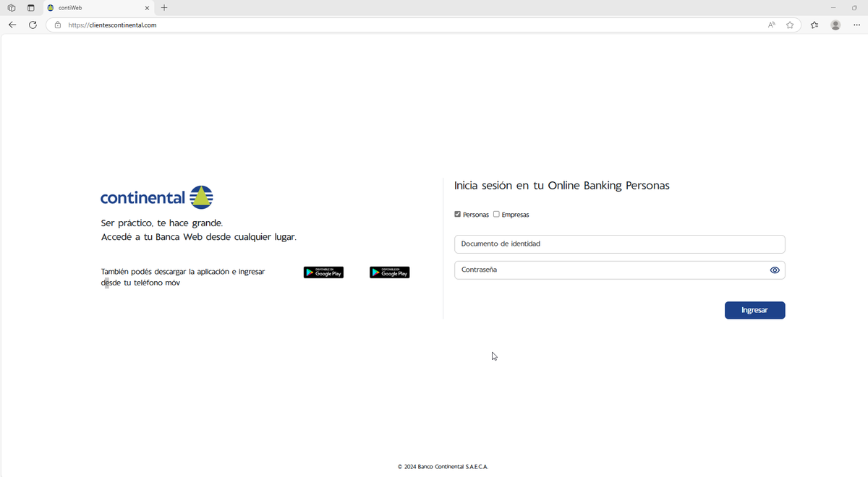Open the tab actions menu icon
This screenshot has height=477, width=868.
(x=31, y=8)
